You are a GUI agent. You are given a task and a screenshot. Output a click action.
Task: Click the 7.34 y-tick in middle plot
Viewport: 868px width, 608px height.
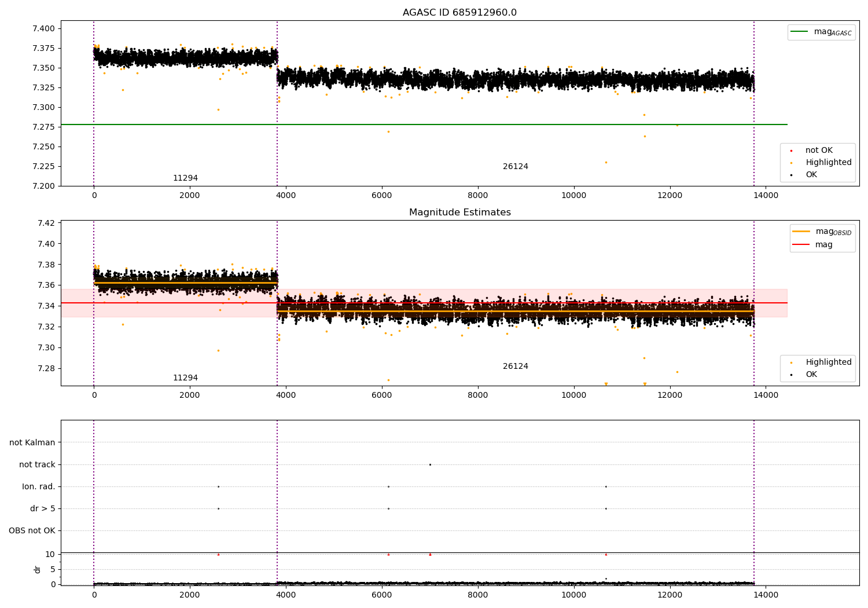[46, 306]
